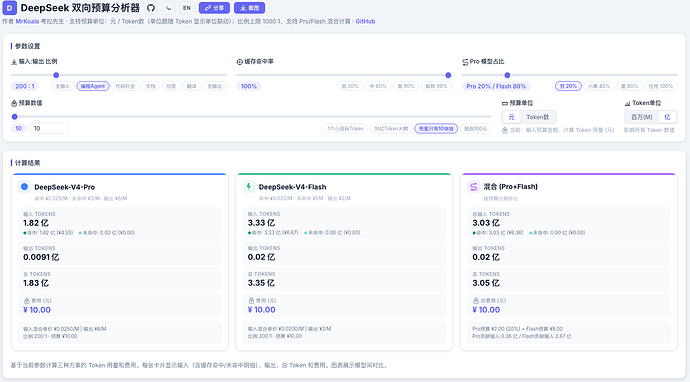Click the 计算结果 section heading
The height and width of the screenshot is (382, 690).
click(x=27, y=163)
